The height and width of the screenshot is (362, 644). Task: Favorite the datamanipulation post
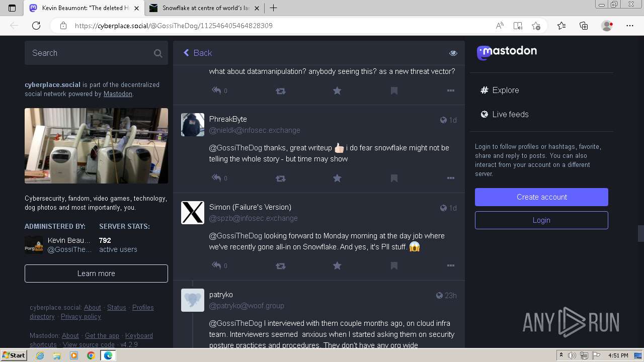pos(337,90)
